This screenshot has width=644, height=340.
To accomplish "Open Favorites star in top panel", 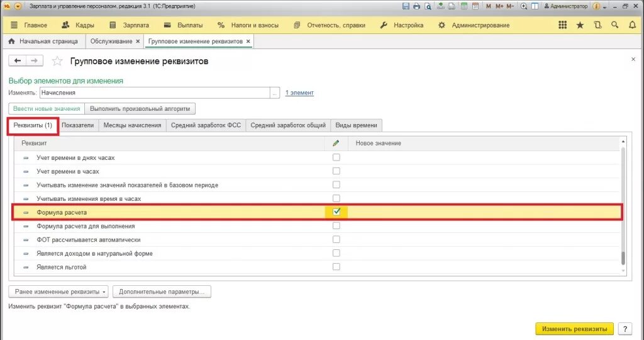I will pyautogui.click(x=580, y=25).
